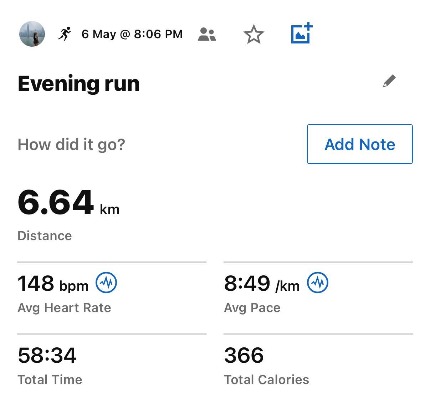
Task: Toggle the favorite star for this run
Action: [254, 34]
